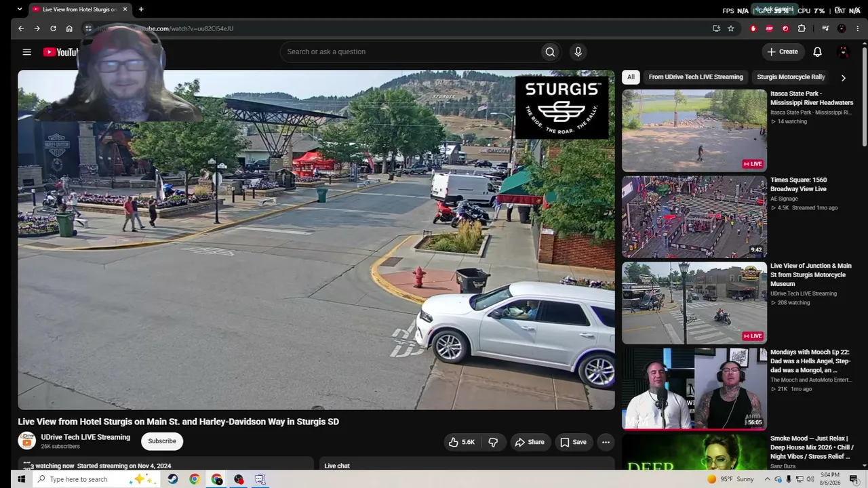Open the YouTube notifications bell
868x488 pixels.
pyautogui.click(x=817, y=52)
